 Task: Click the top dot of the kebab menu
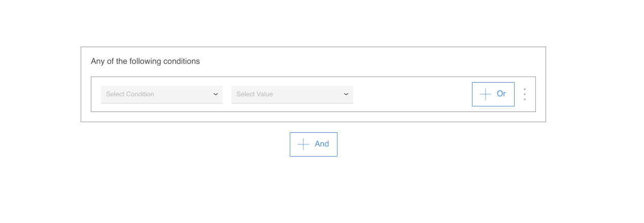525,89
